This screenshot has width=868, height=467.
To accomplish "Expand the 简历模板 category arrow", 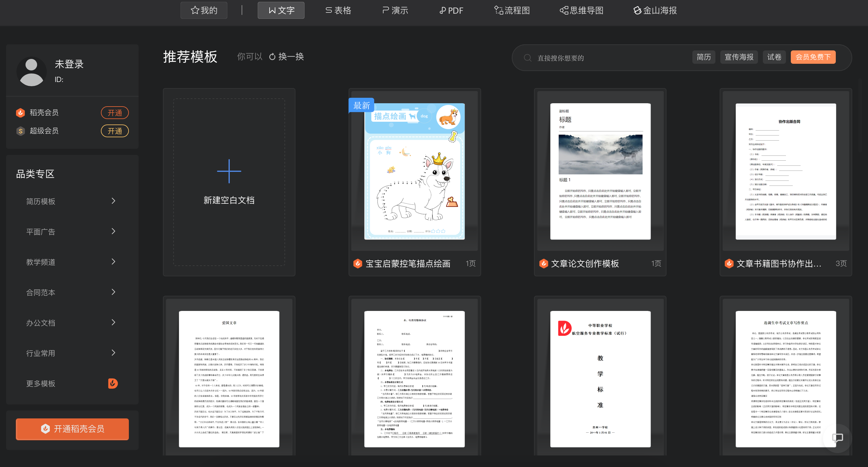I will click(x=113, y=201).
